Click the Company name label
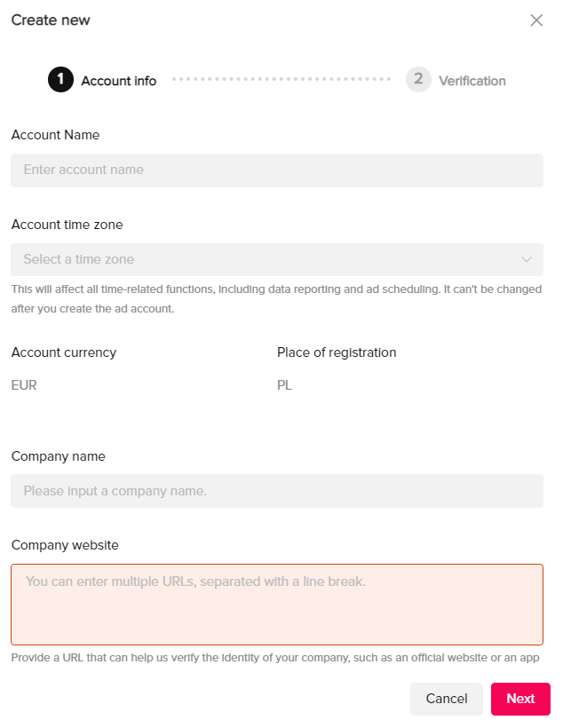The height and width of the screenshot is (728, 563). tap(58, 456)
